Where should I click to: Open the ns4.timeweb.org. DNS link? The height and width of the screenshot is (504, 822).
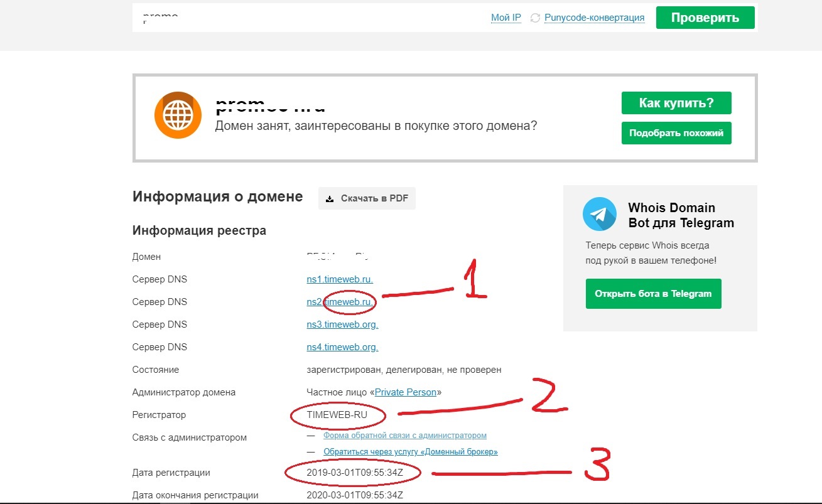pos(342,347)
